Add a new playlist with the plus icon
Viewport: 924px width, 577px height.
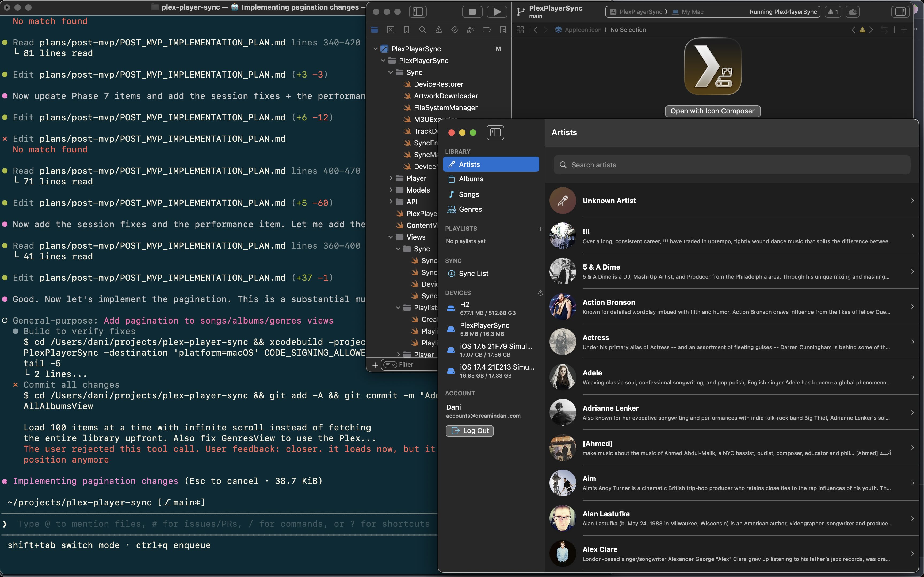pos(540,229)
